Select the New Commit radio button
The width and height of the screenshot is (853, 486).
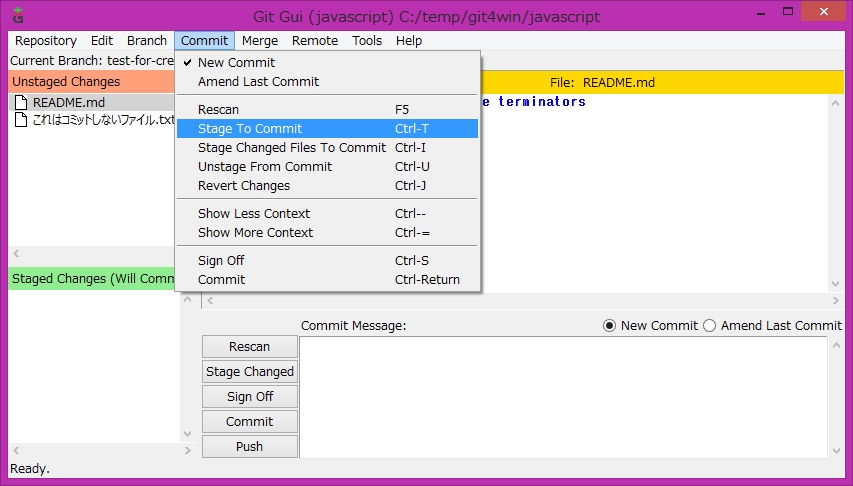609,325
